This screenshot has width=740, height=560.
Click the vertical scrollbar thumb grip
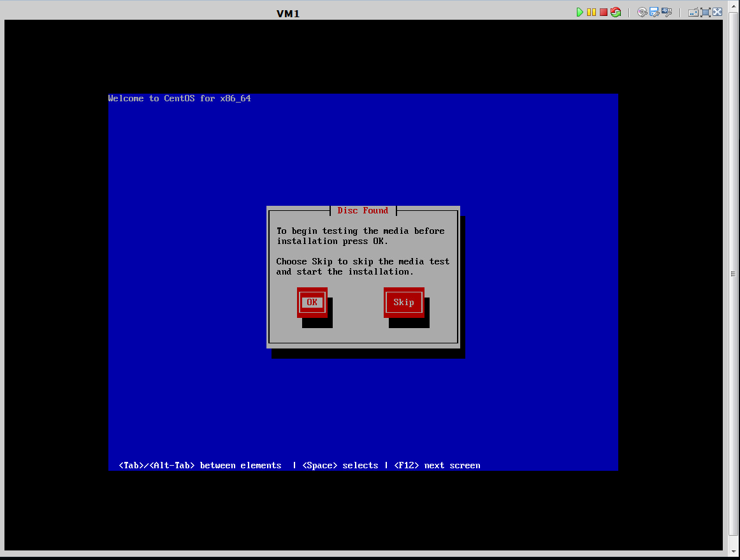(x=733, y=274)
